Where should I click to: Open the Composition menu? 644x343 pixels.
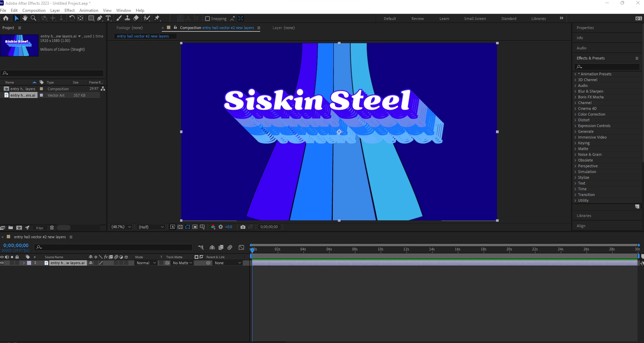[34, 10]
